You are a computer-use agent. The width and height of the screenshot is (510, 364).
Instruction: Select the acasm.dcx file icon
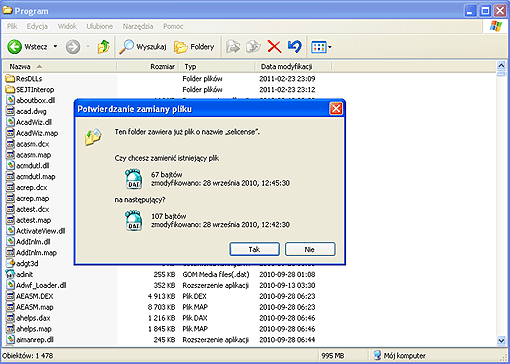pyautogui.click(x=11, y=144)
